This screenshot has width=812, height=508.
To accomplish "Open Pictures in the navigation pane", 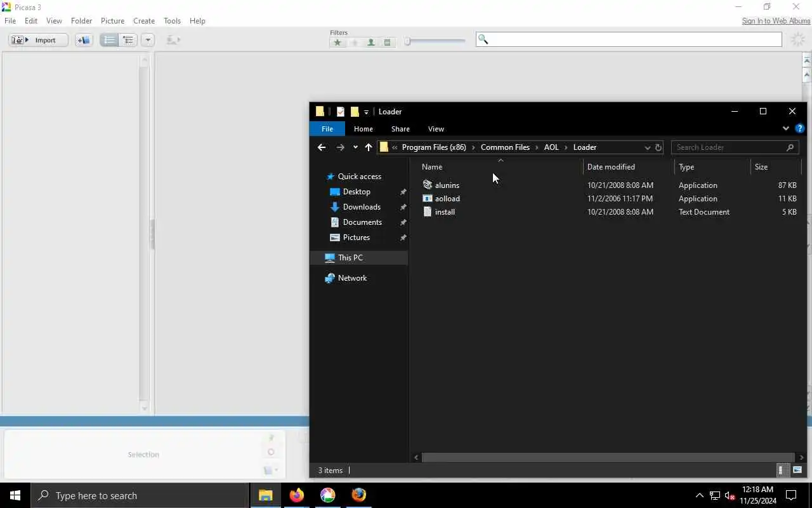I will pos(356,237).
